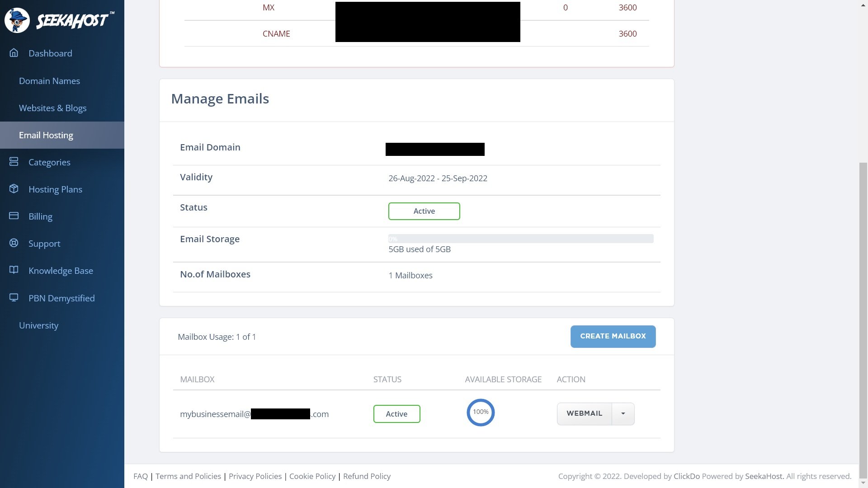Viewport: 868px width, 488px height.
Task: Click the Manage Emails heading
Action: pos(220,99)
